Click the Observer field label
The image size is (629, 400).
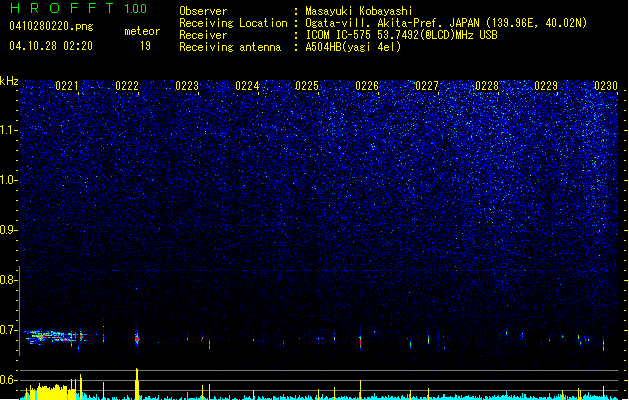point(203,11)
